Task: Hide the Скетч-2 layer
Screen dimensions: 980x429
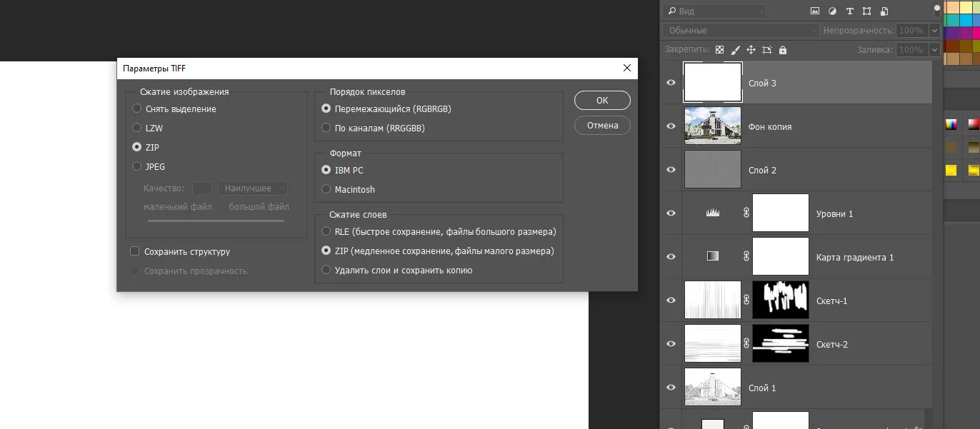Action: (671, 344)
